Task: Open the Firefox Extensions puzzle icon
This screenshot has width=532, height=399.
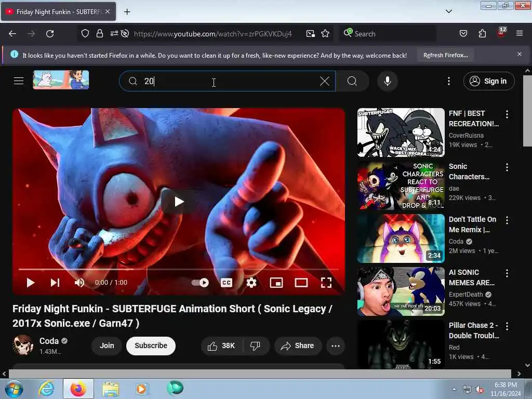Action: (x=482, y=33)
